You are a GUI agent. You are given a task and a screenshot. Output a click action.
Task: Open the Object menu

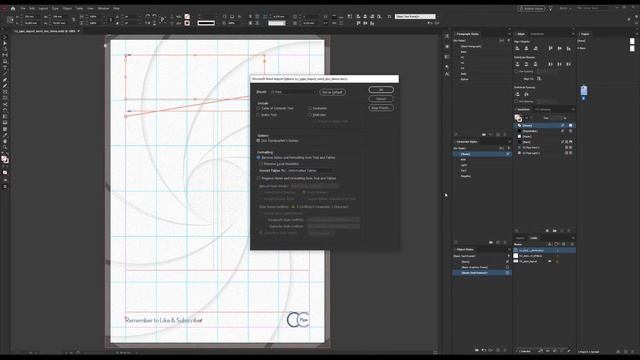click(67, 8)
